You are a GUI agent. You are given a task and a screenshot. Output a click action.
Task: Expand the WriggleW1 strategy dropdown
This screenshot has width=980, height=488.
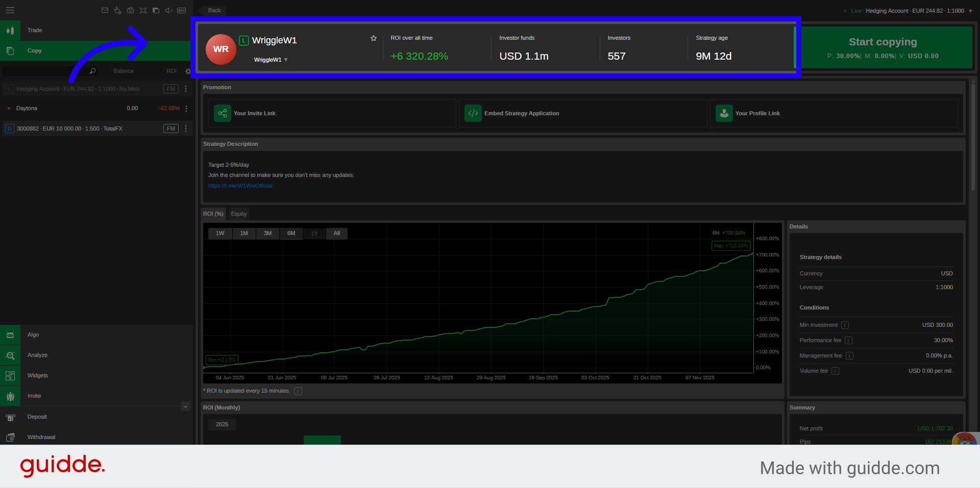(286, 60)
